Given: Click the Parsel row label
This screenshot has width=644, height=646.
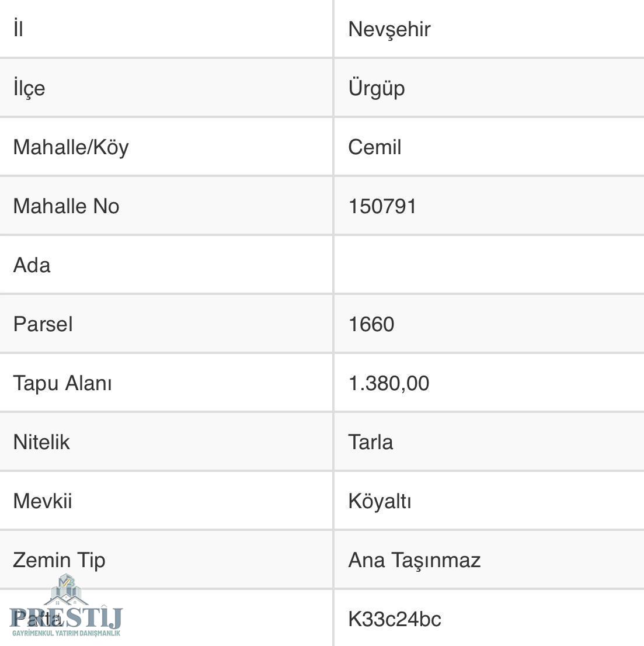Looking at the screenshot, I should click(x=43, y=324).
